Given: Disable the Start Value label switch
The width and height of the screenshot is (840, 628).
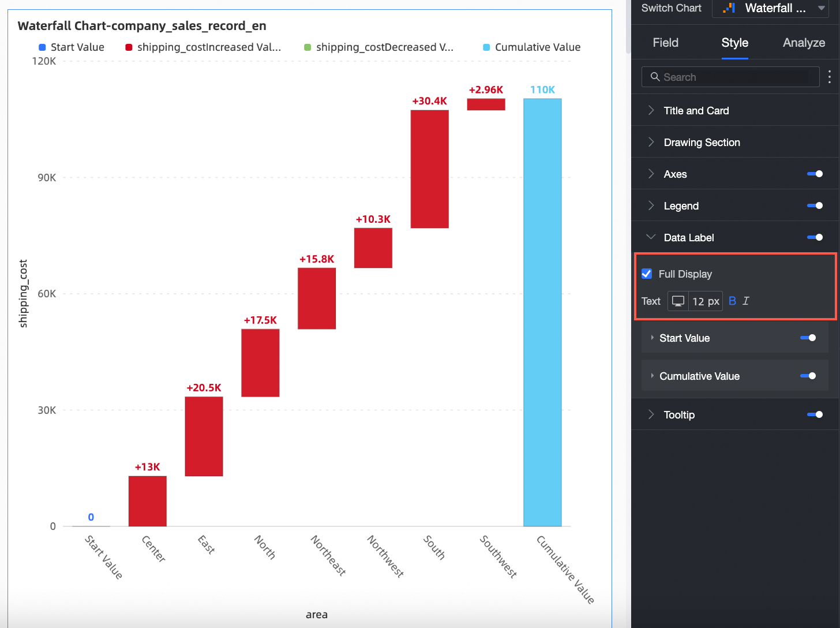Looking at the screenshot, I should [x=808, y=338].
